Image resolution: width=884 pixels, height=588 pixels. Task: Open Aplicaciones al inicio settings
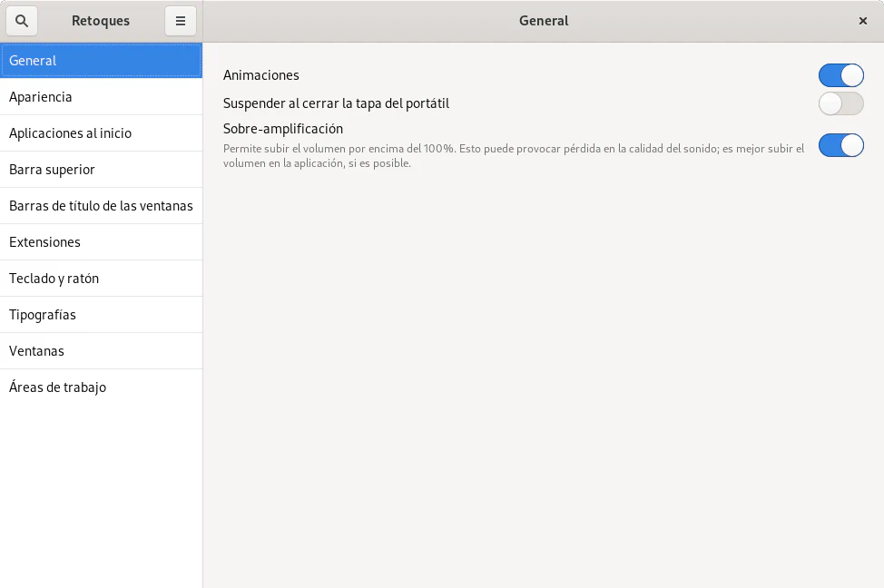101,133
